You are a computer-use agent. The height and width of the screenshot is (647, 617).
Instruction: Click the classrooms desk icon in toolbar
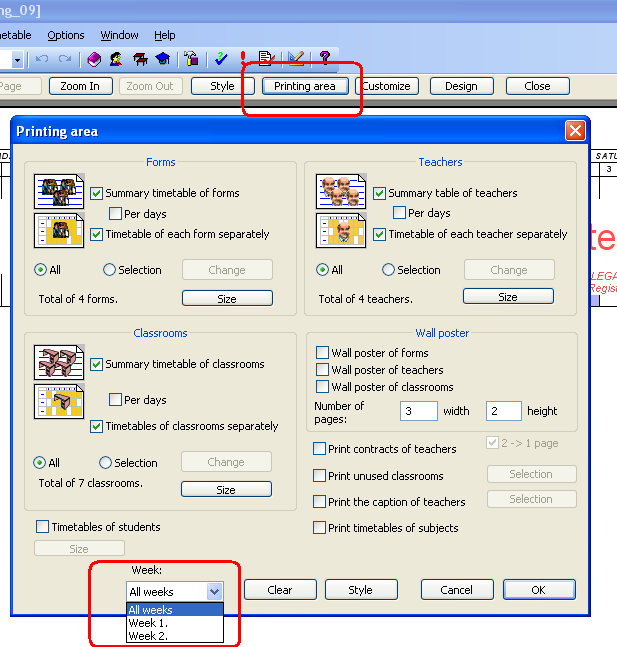(139, 59)
